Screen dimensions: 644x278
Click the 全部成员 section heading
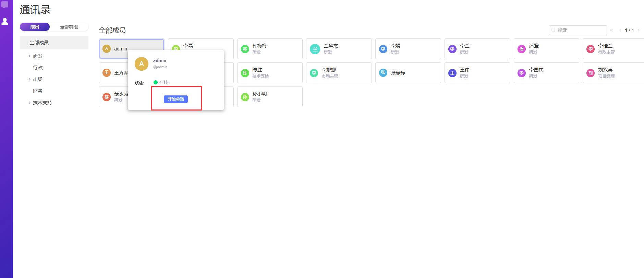point(112,30)
